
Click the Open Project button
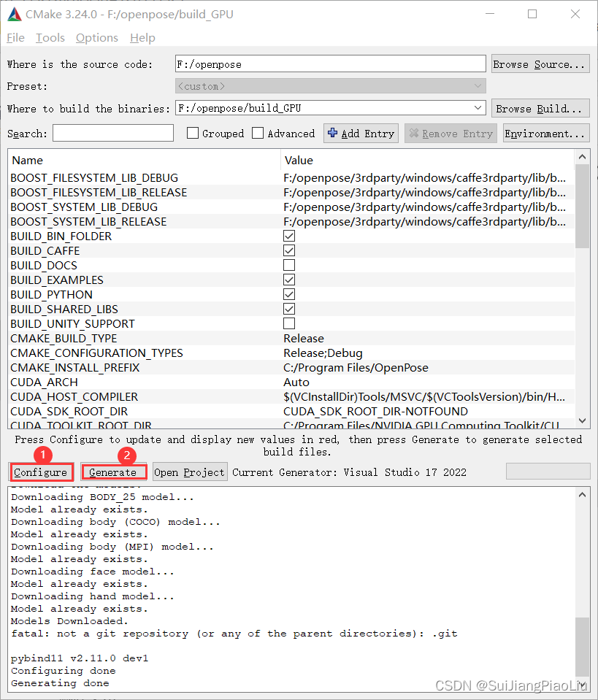click(x=190, y=472)
